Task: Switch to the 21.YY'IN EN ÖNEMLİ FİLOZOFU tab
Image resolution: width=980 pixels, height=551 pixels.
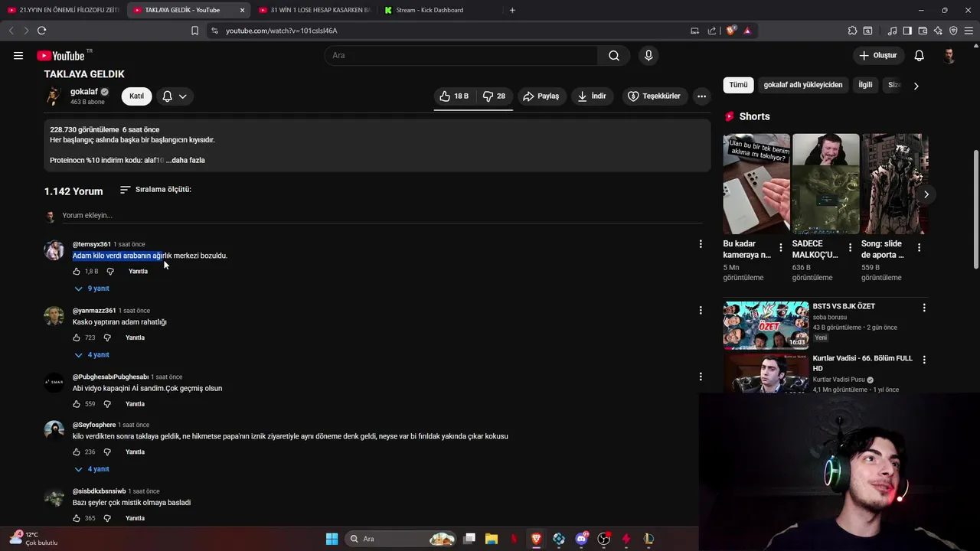Action: [64, 10]
